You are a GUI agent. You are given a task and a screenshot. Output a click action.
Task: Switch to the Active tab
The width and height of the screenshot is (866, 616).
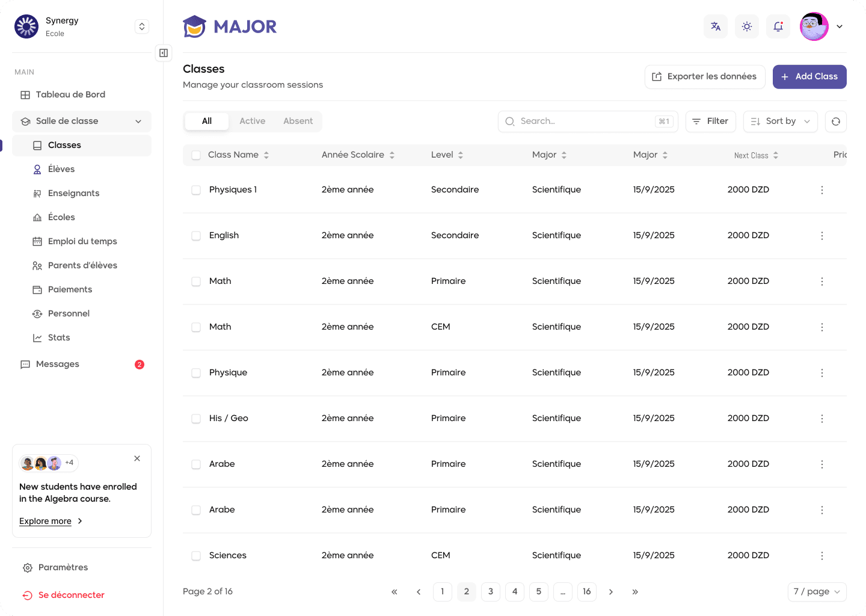[252, 122]
